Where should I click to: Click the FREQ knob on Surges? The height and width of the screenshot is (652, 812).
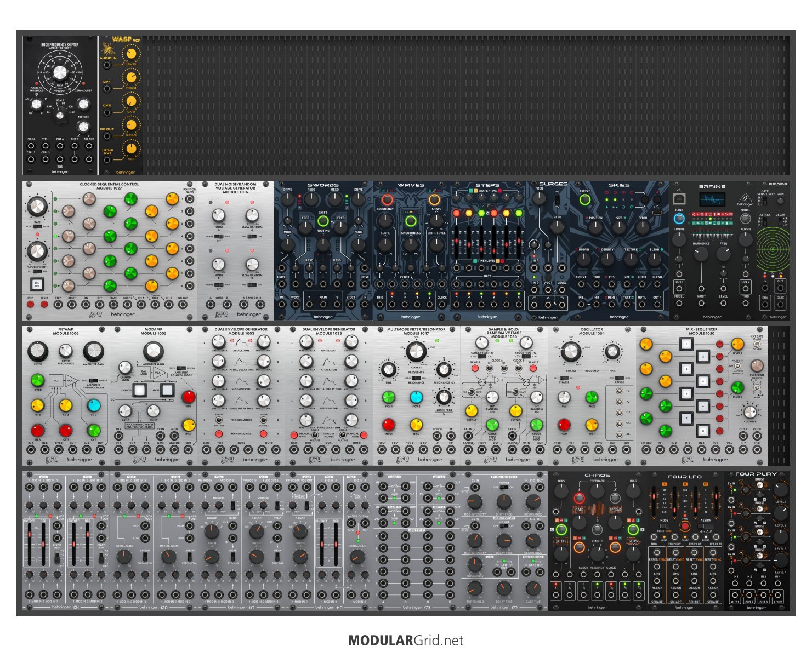(540, 199)
